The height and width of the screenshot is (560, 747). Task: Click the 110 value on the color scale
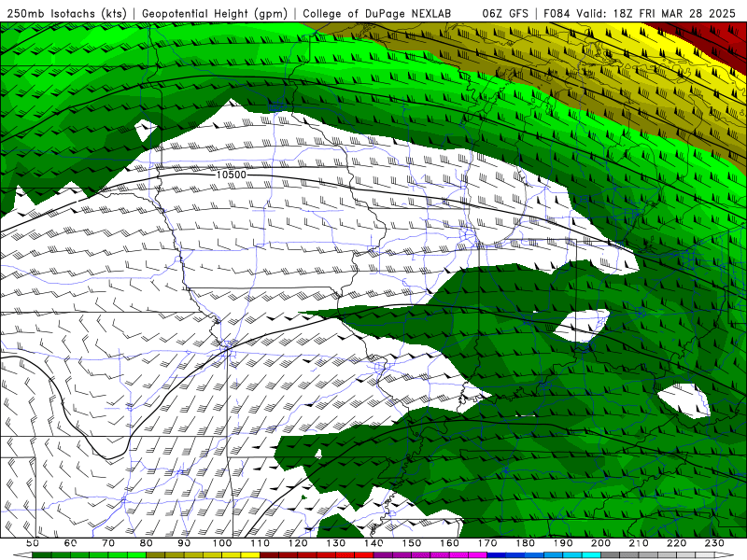tap(261, 543)
